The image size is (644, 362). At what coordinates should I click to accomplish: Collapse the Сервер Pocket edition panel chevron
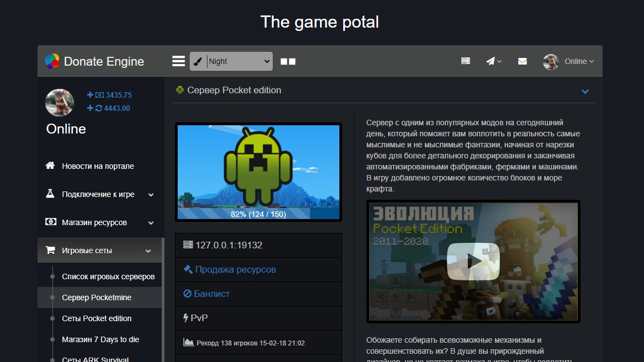[585, 91]
